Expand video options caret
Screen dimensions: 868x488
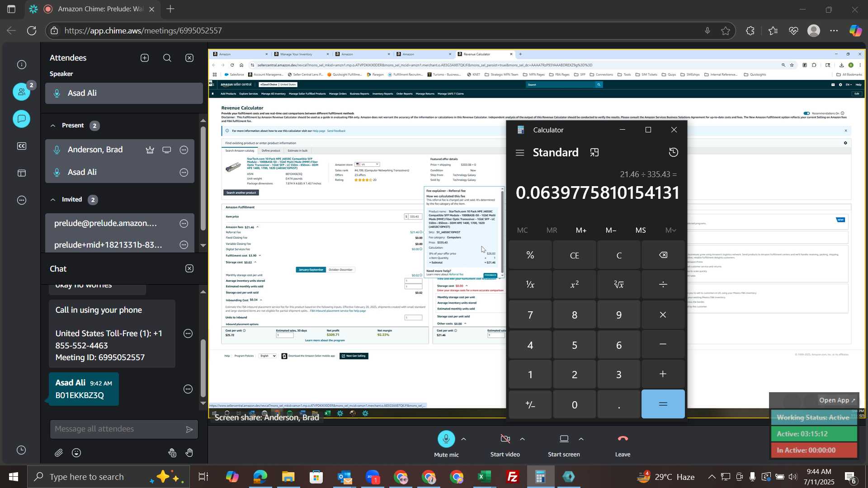click(x=522, y=439)
